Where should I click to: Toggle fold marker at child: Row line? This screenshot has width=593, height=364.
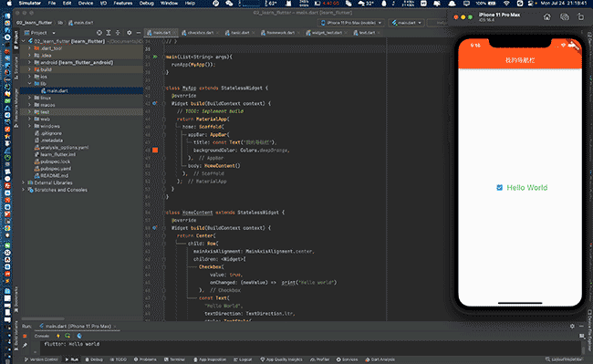(164, 244)
